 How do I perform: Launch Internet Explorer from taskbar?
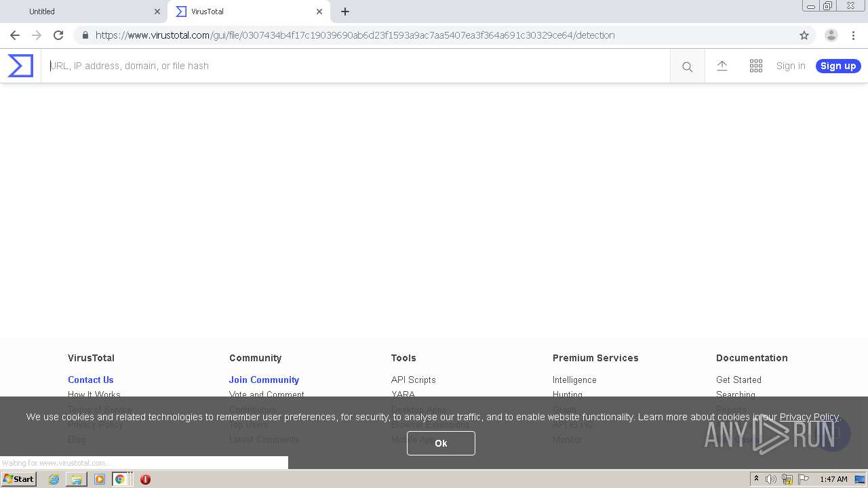pos(54,479)
